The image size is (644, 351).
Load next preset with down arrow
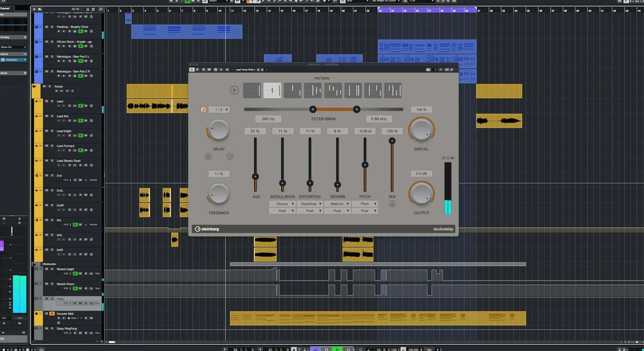click(x=262, y=70)
